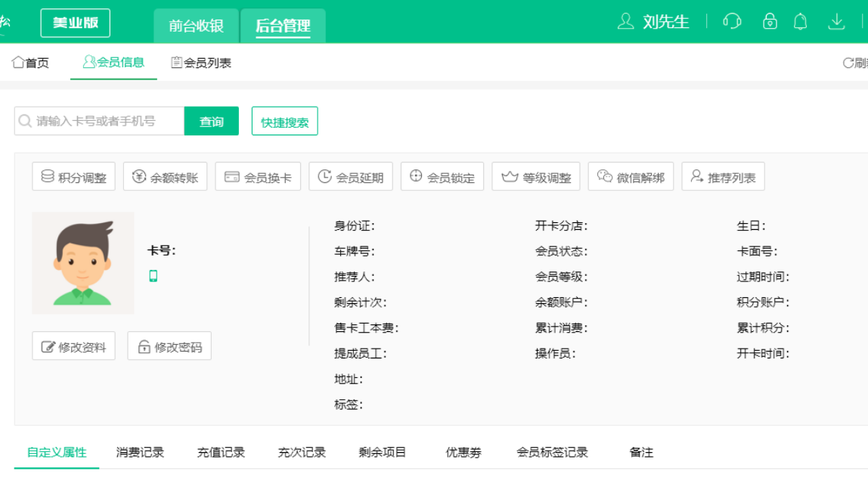Open 会员延期 membership extension

pos(351,177)
